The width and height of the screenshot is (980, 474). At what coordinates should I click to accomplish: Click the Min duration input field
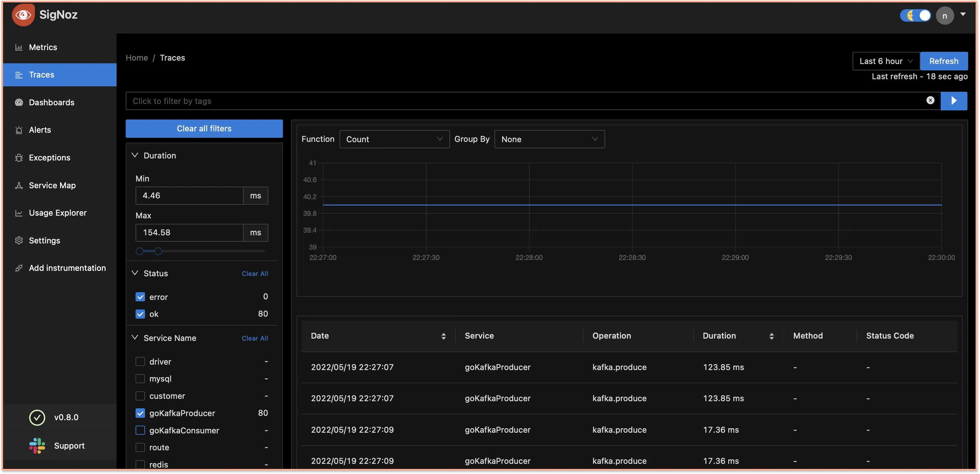189,196
